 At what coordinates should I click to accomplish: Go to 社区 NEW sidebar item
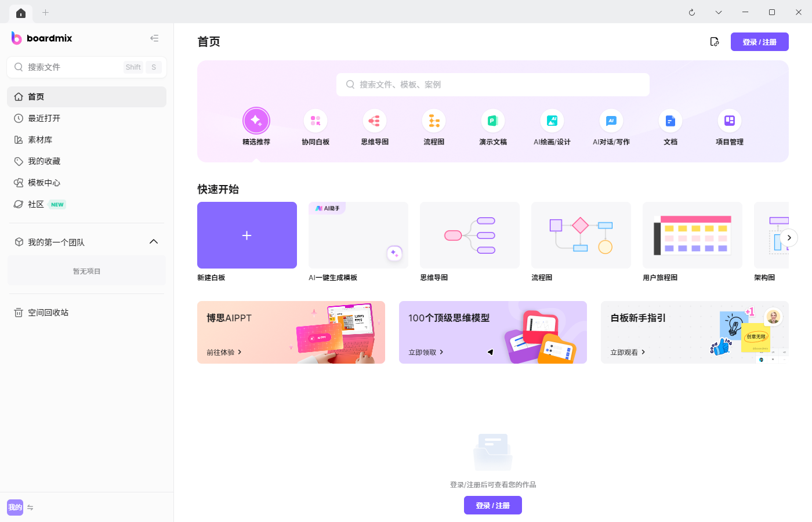coord(36,204)
